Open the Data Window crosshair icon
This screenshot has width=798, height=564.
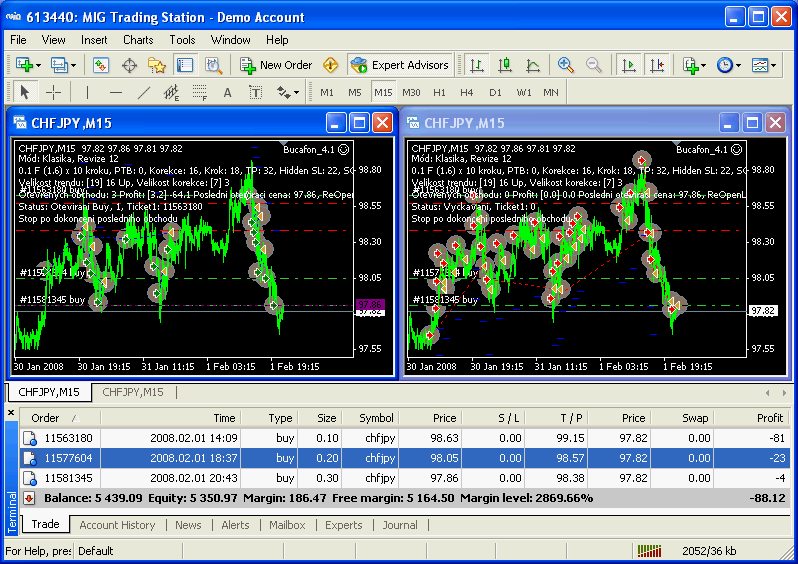(x=129, y=65)
